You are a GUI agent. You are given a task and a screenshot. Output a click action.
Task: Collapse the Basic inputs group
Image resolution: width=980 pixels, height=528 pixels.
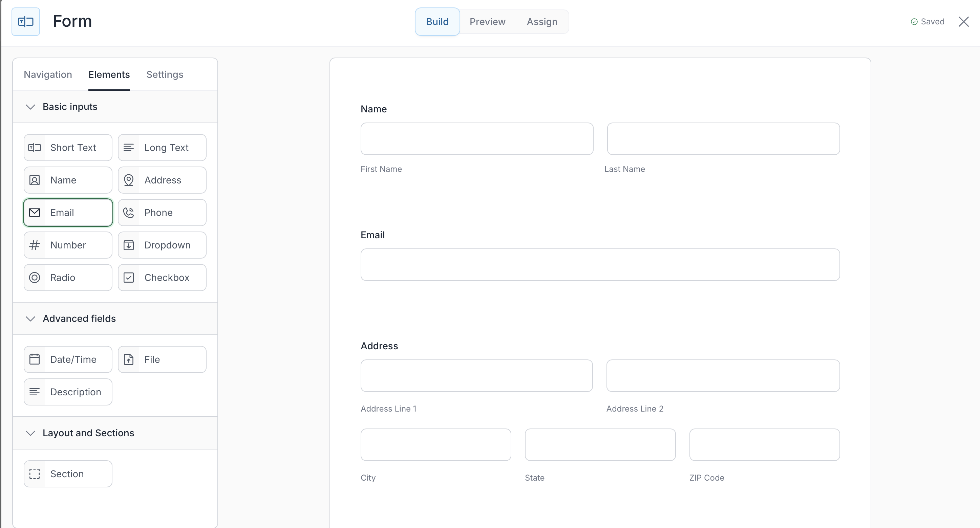[x=30, y=107]
